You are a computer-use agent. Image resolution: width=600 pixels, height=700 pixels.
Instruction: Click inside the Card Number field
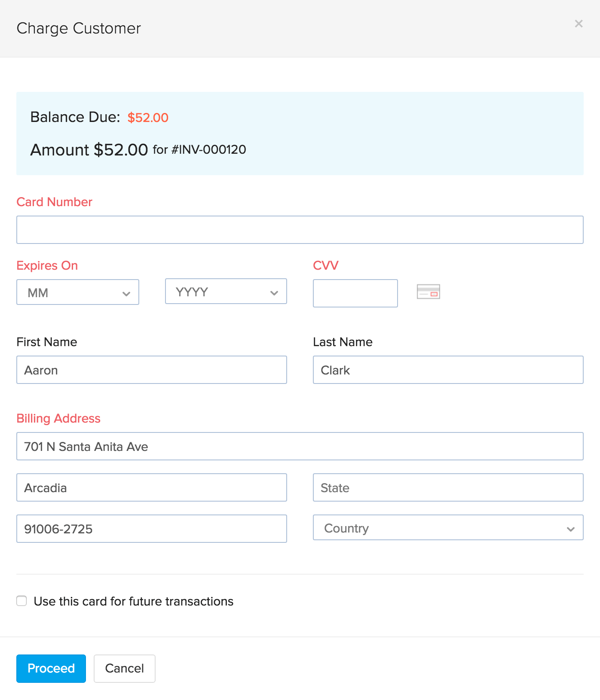click(300, 229)
